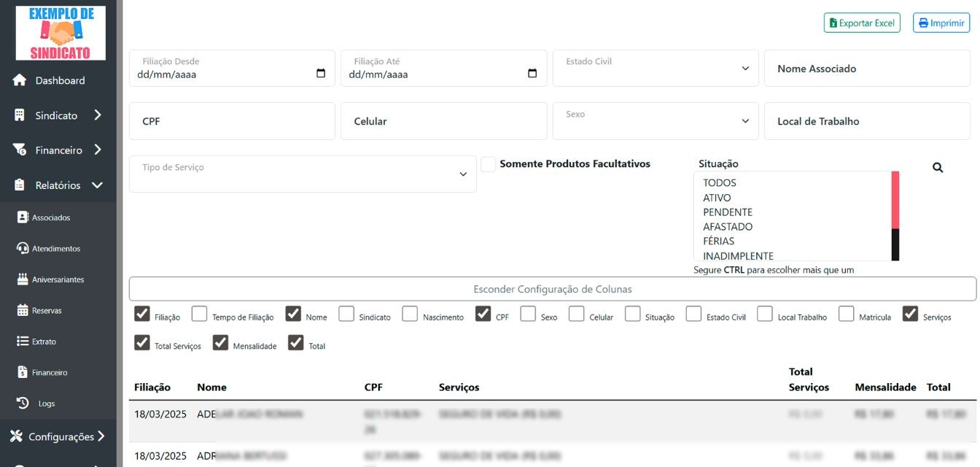Select the Atendimentos sidebar item
The width and height of the screenshot is (980, 467).
coord(54,248)
